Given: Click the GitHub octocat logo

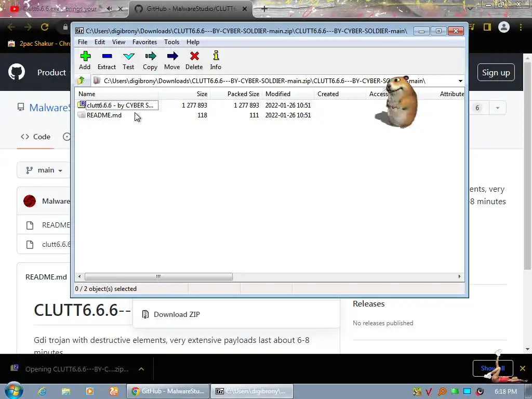Looking at the screenshot, I should click(x=17, y=72).
